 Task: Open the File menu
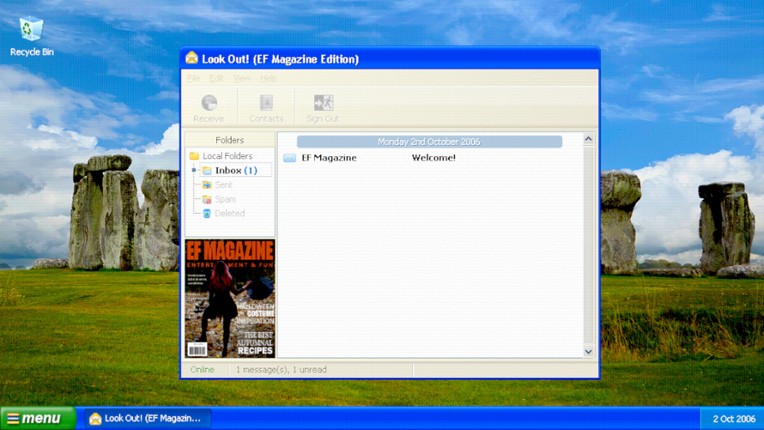(x=194, y=78)
